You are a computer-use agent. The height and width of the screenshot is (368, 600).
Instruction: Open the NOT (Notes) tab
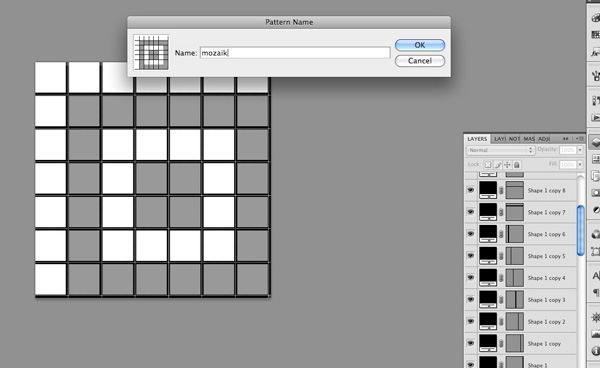click(x=514, y=139)
